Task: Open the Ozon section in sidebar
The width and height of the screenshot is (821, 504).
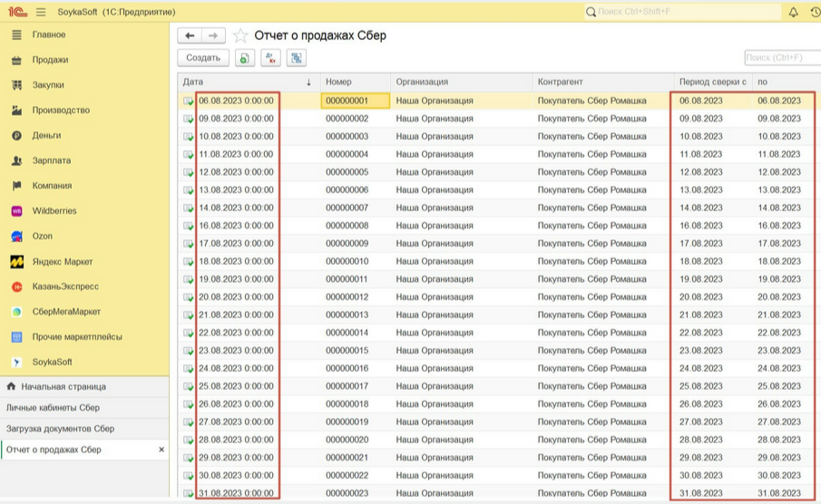Action: [42, 237]
